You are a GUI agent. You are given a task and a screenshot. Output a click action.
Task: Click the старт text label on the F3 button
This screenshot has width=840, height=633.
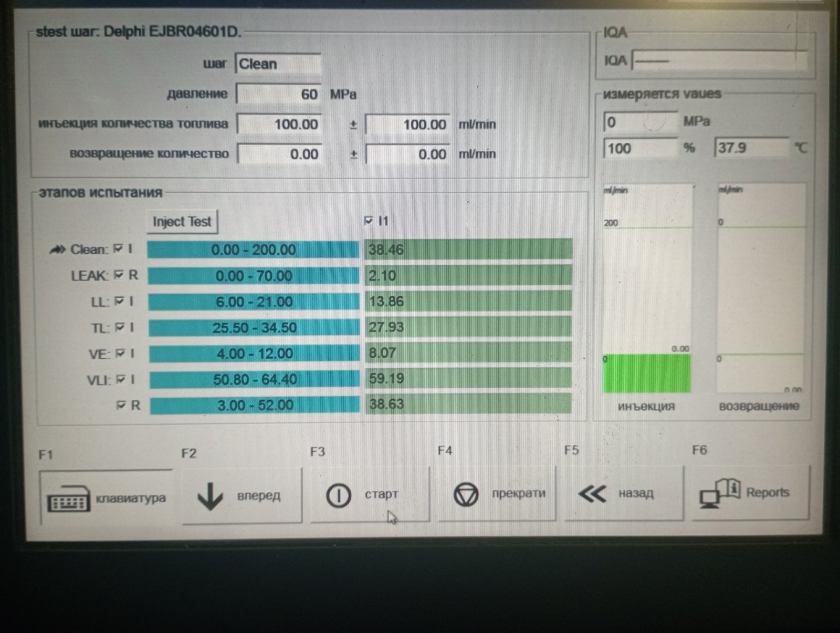point(381,494)
